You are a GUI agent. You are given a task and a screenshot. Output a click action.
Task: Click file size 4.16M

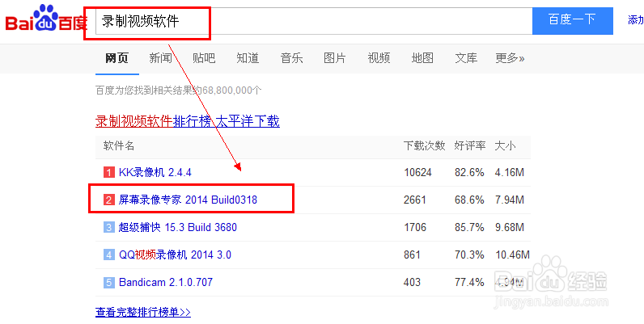click(510, 172)
